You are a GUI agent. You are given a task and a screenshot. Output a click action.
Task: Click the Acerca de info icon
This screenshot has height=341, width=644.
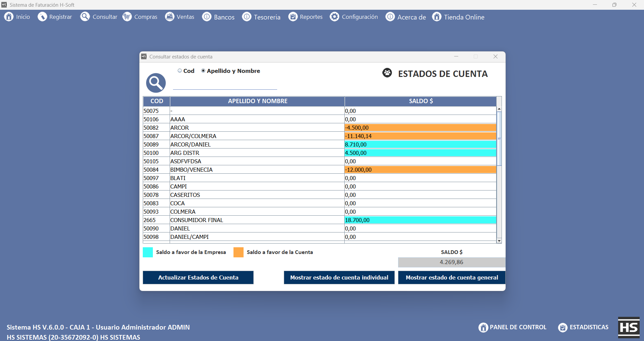390,16
